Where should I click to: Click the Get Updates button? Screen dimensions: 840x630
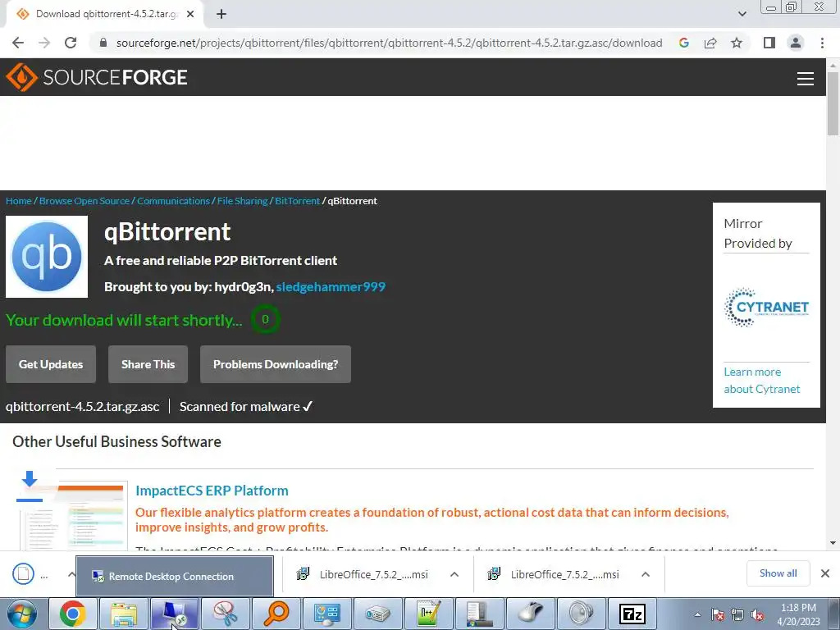(x=51, y=364)
